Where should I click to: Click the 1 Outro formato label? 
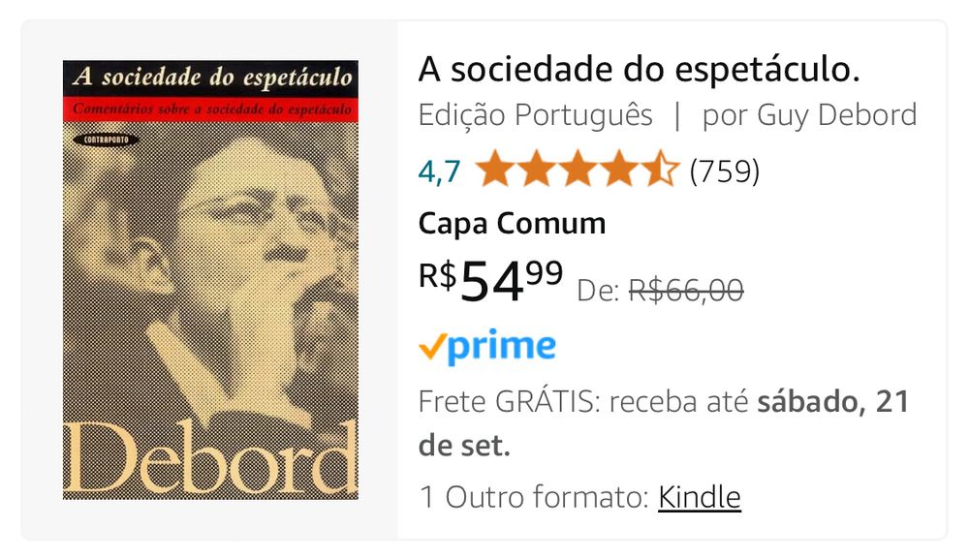(533, 497)
